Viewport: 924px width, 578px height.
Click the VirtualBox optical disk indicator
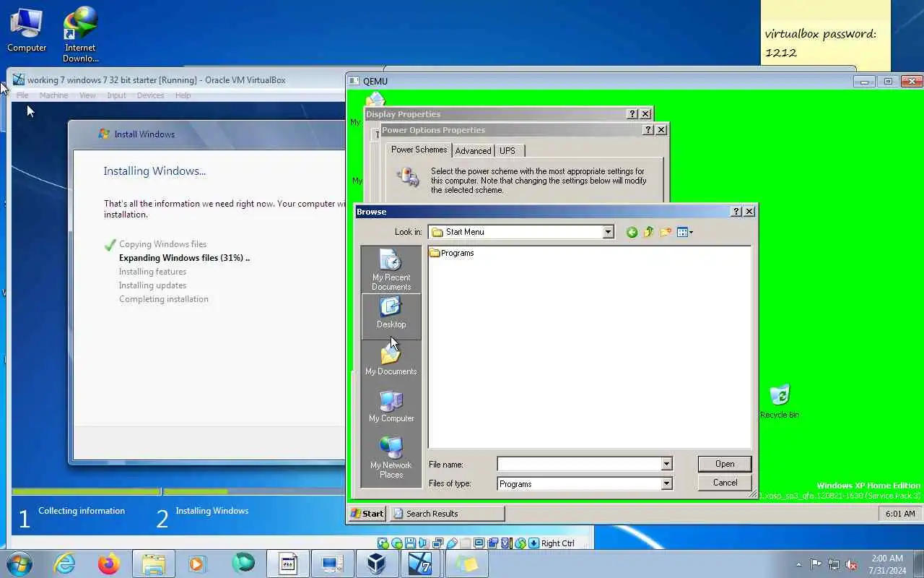(x=397, y=543)
